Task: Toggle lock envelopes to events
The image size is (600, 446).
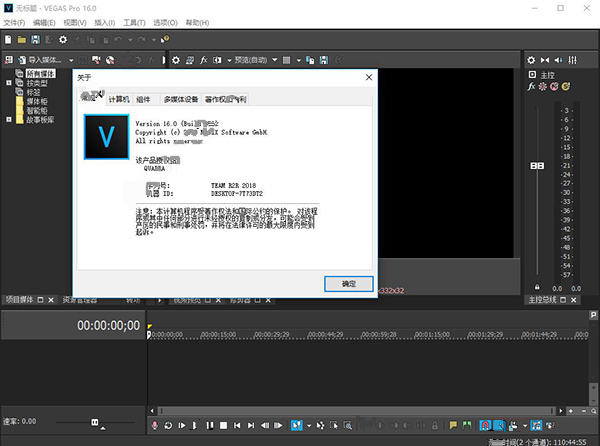Action: [x=536, y=425]
